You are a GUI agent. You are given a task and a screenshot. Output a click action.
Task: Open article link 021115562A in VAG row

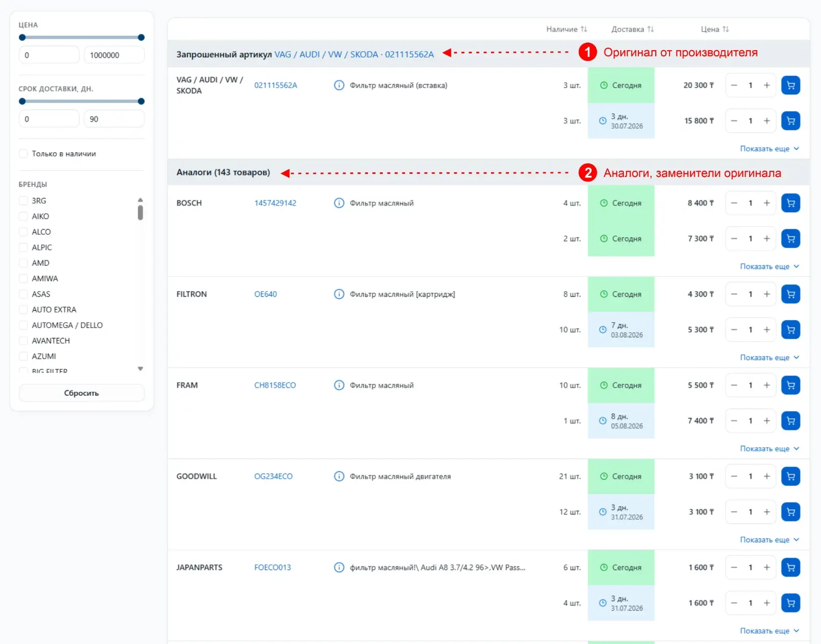click(x=276, y=85)
